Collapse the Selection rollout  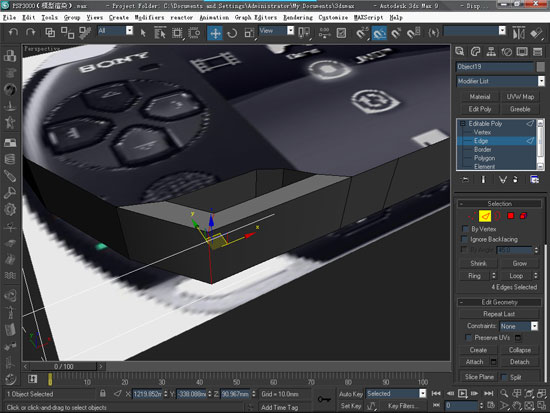pos(499,204)
